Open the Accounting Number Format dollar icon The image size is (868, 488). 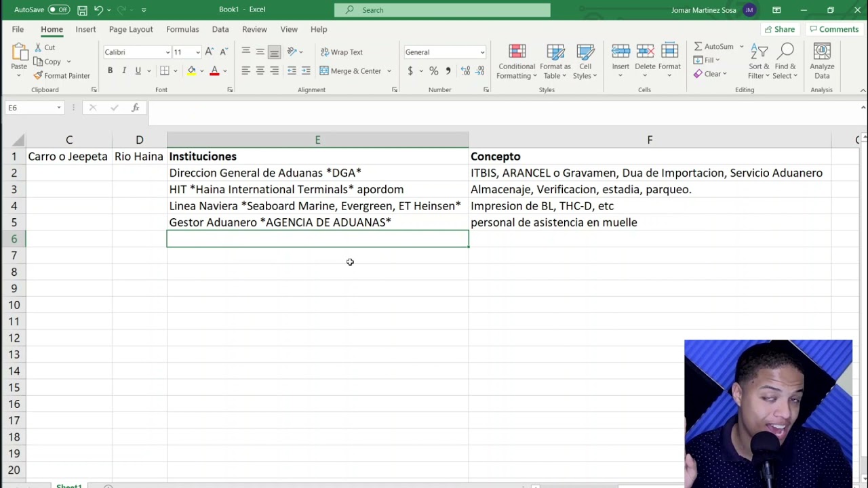point(410,71)
